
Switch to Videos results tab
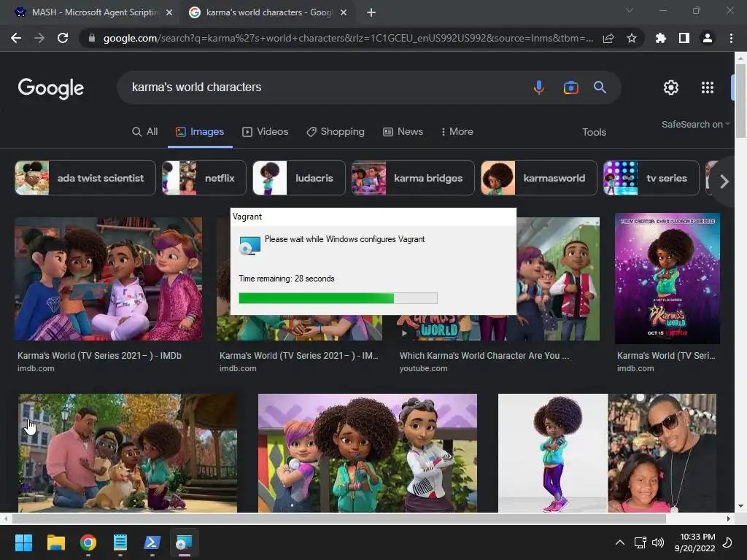point(266,132)
